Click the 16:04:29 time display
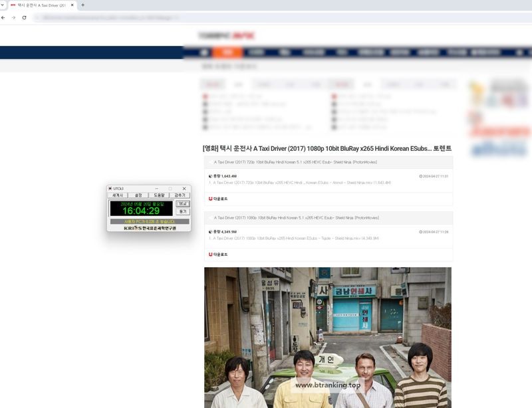This screenshot has width=532, height=408. [141, 211]
